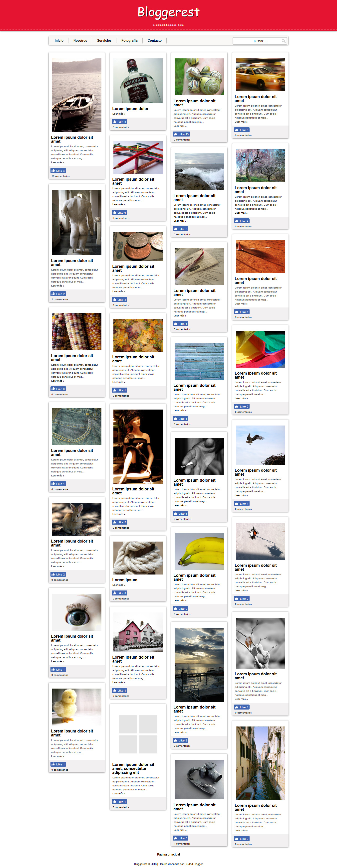The width and height of the screenshot is (337, 868).
Task: Go to the Servicios page
Action: (x=104, y=40)
